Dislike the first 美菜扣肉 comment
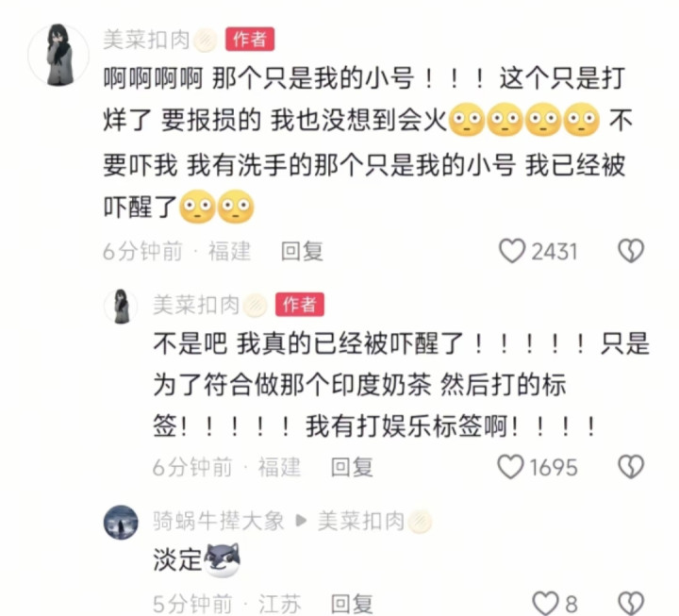 pos(631,251)
